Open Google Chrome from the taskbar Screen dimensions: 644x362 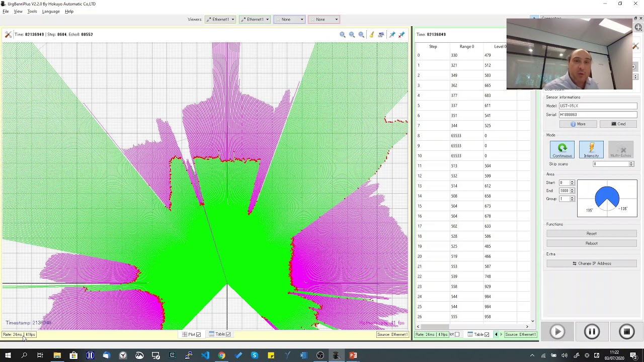(221, 356)
